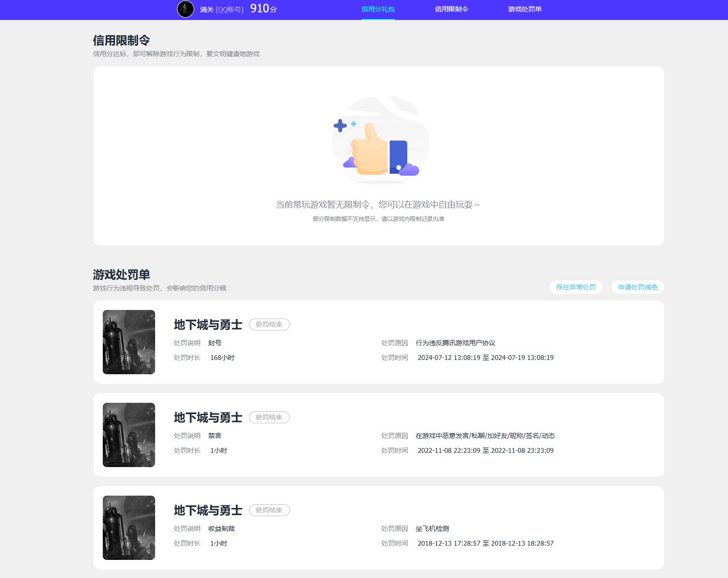Click the 处罚结束 badge on the 禁言 penalty
The image size is (728, 578).
pos(269,417)
